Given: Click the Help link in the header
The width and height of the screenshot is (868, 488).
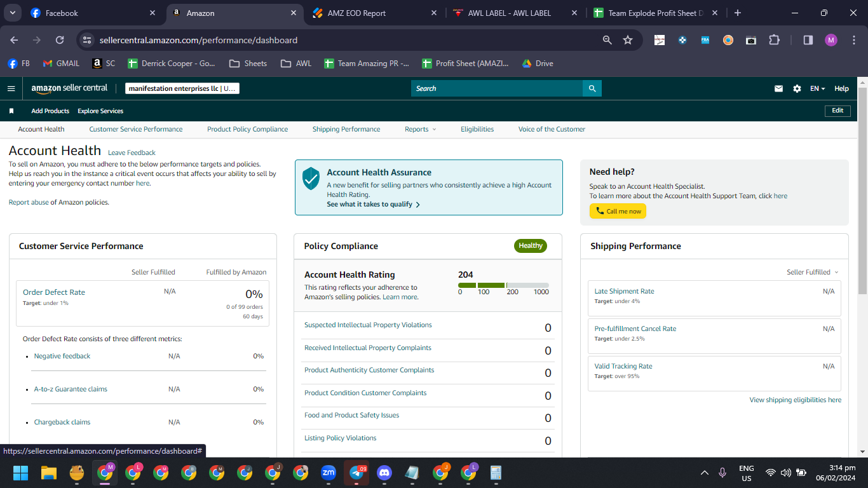Looking at the screenshot, I should click(841, 89).
